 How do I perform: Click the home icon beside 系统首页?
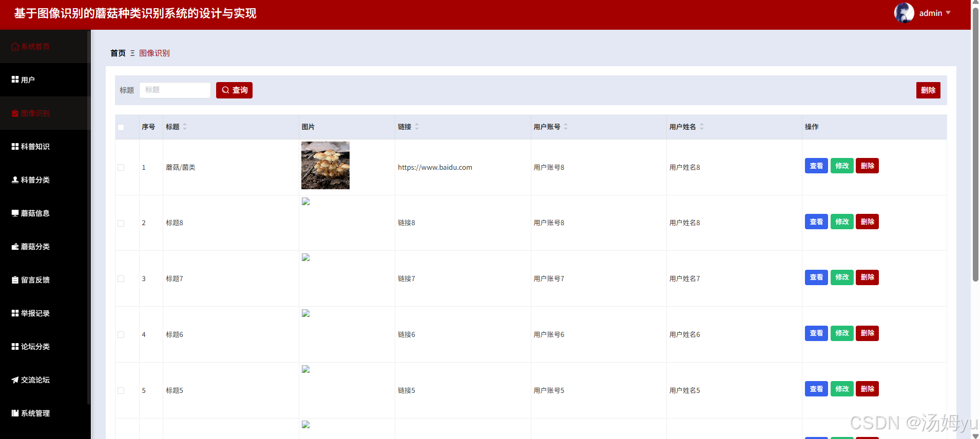[x=15, y=47]
